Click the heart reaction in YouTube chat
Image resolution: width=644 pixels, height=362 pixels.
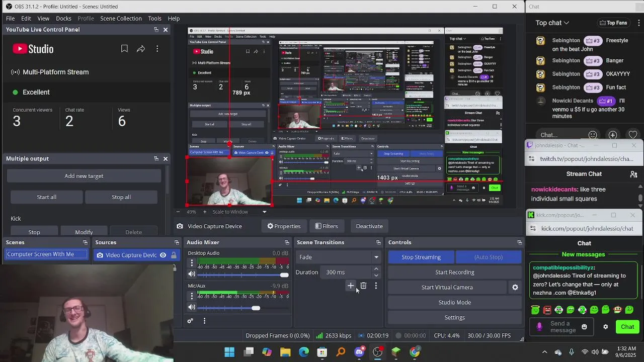(x=633, y=135)
